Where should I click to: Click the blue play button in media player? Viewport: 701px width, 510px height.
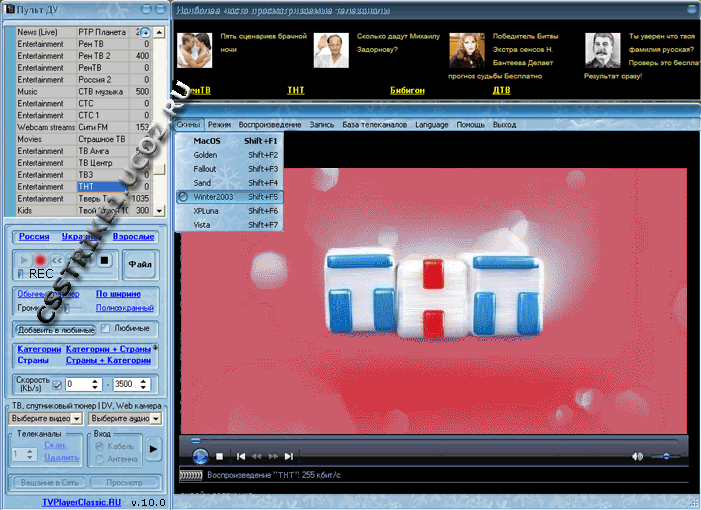[200, 456]
